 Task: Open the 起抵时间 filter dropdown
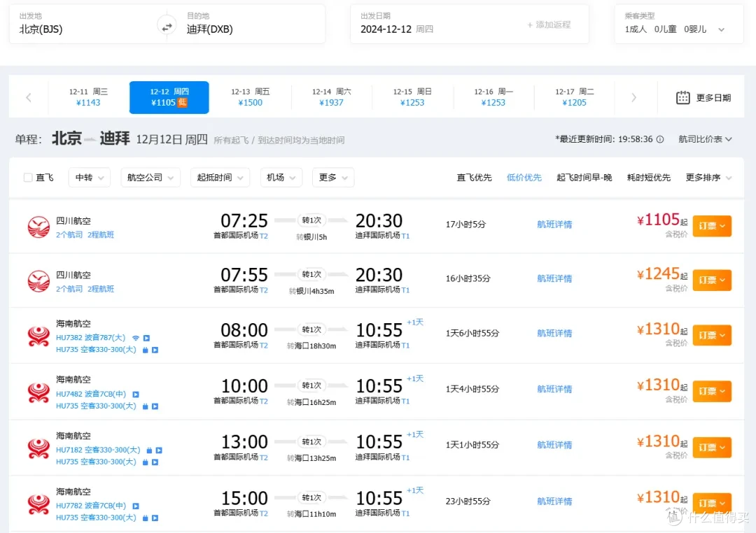tap(220, 178)
